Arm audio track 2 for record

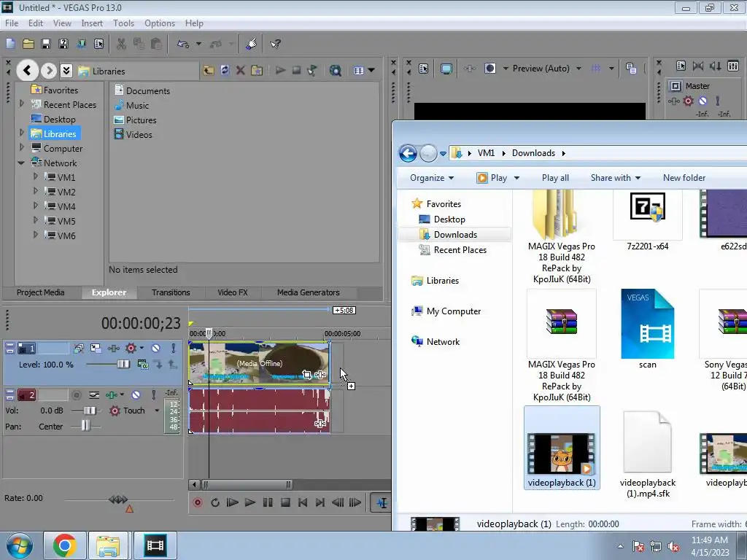(x=76, y=394)
